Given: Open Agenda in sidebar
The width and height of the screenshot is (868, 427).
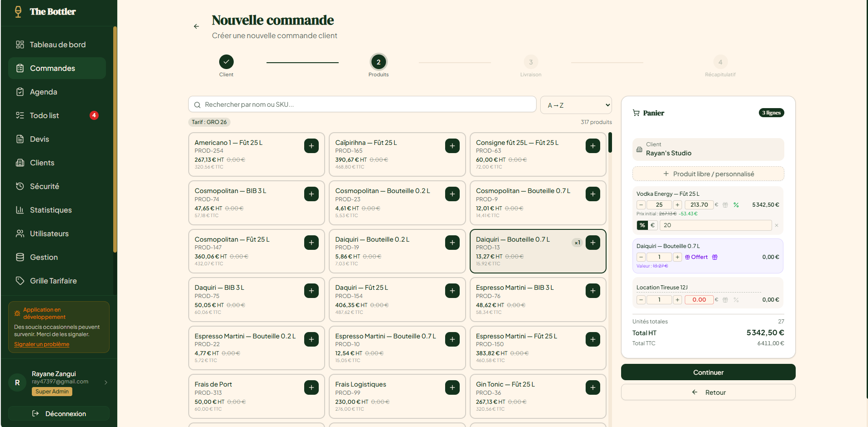Looking at the screenshot, I should click(57, 92).
